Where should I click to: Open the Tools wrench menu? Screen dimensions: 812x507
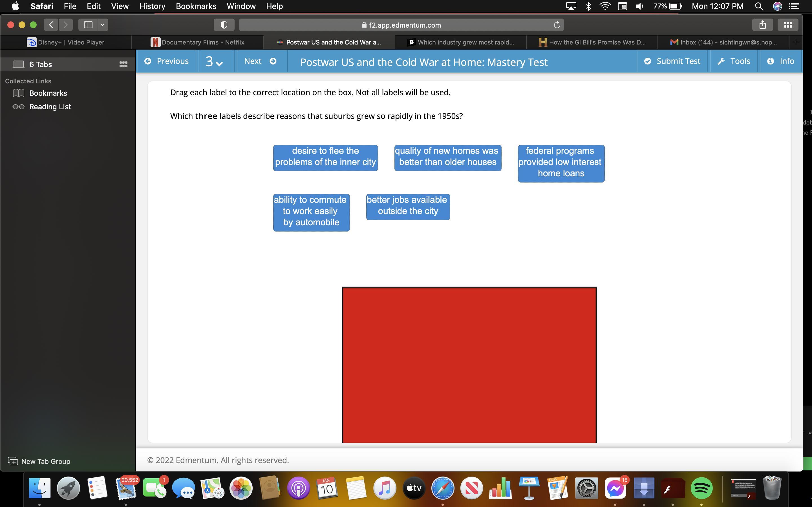tap(734, 61)
